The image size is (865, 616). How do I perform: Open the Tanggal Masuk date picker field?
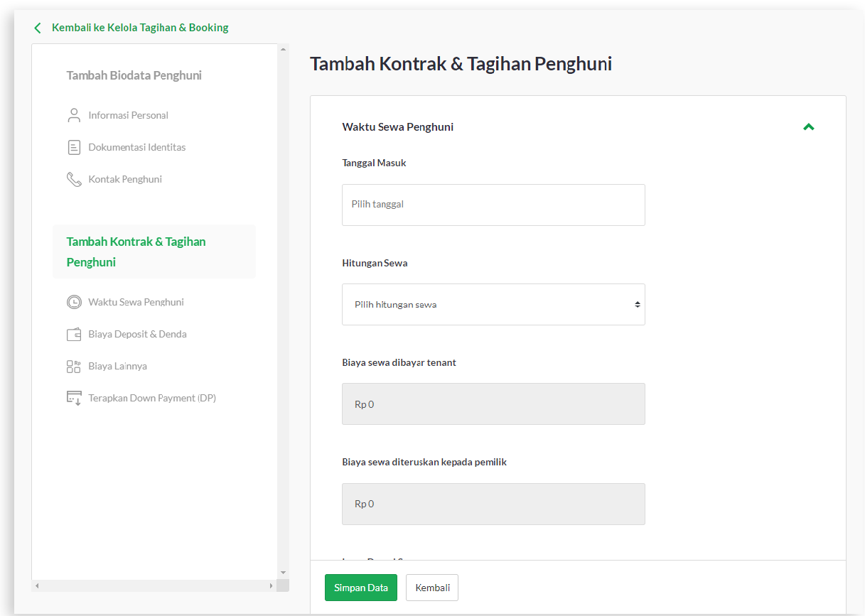pyautogui.click(x=493, y=205)
